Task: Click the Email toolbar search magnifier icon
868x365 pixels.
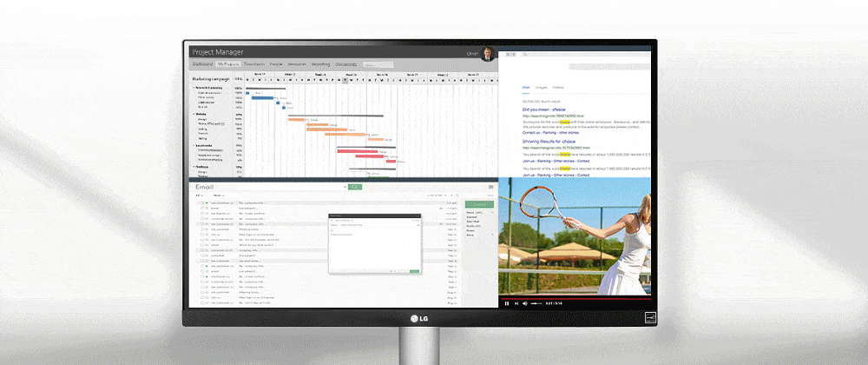Action: [457, 195]
